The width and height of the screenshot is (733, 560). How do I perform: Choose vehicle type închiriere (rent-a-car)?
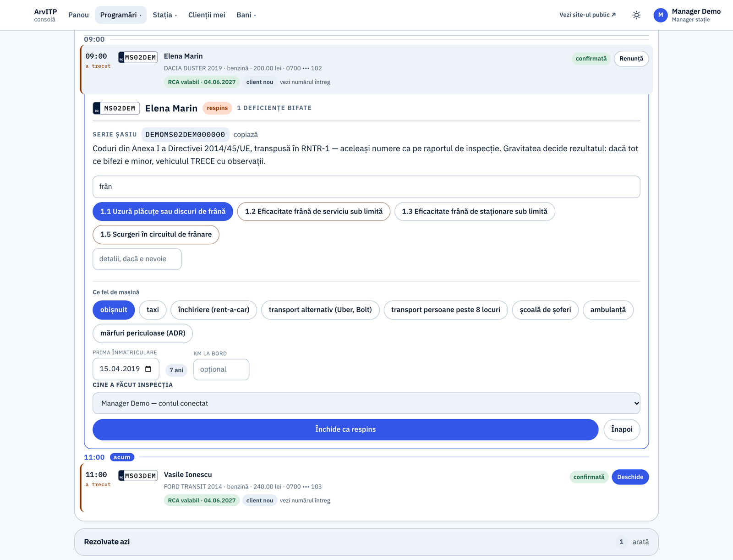coord(214,310)
